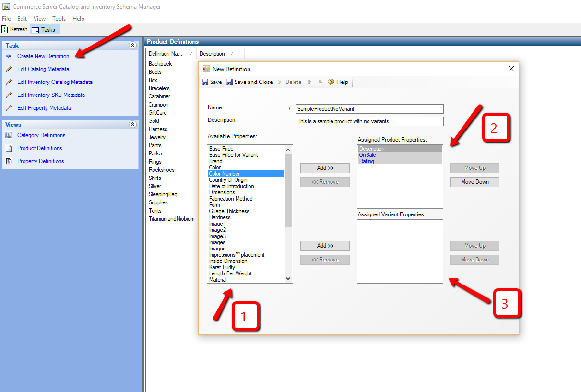This screenshot has width=581, height=392.
Task: Select Color Number in Available Properties
Action: pos(246,174)
